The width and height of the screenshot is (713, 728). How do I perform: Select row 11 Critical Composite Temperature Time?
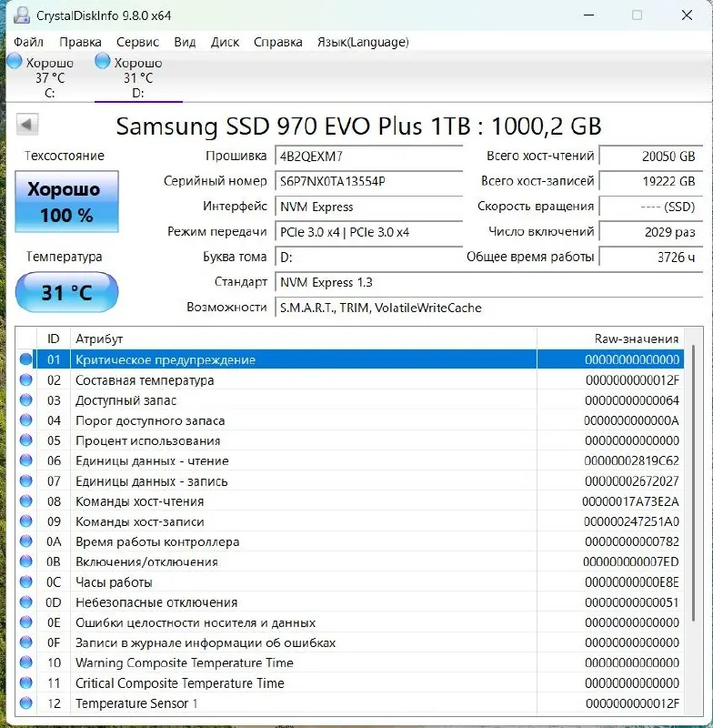[x=350, y=683]
